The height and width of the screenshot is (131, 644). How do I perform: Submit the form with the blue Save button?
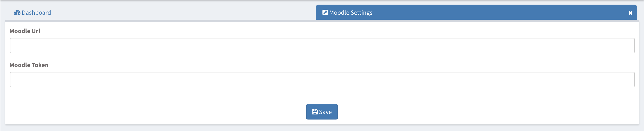[x=322, y=112]
